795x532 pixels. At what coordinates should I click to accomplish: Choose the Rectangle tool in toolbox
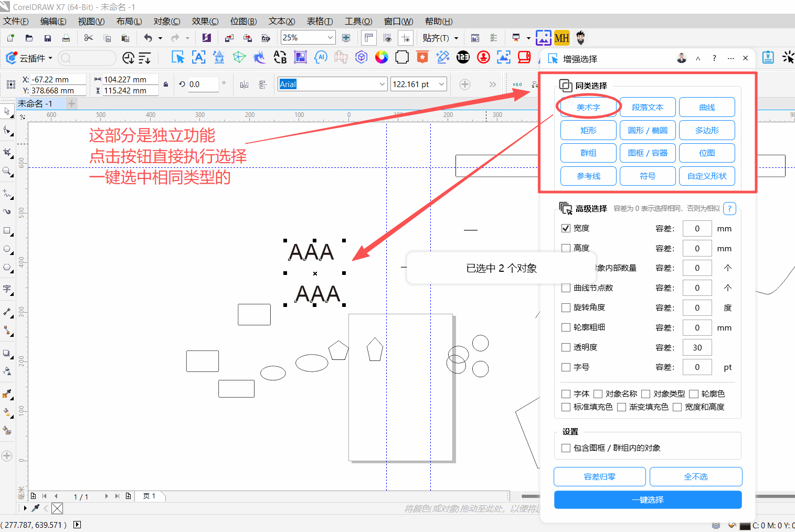pyautogui.click(x=7, y=231)
